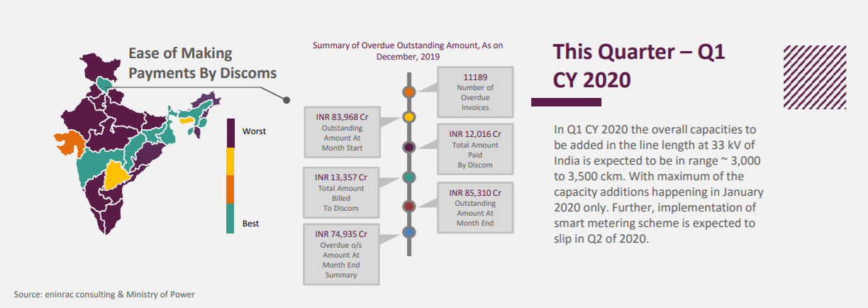
Task: Select the INR 83,968 Cr outstanding amount box
Action: (343, 131)
